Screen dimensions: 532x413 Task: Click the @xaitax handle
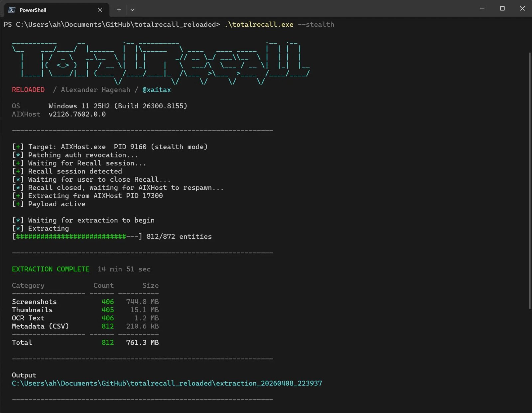tap(157, 90)
